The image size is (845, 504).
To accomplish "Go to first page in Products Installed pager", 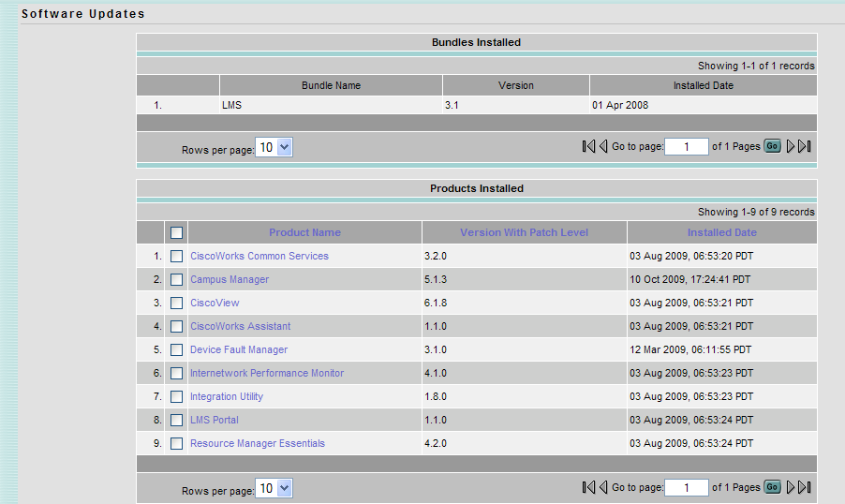I will coord(588,487).
